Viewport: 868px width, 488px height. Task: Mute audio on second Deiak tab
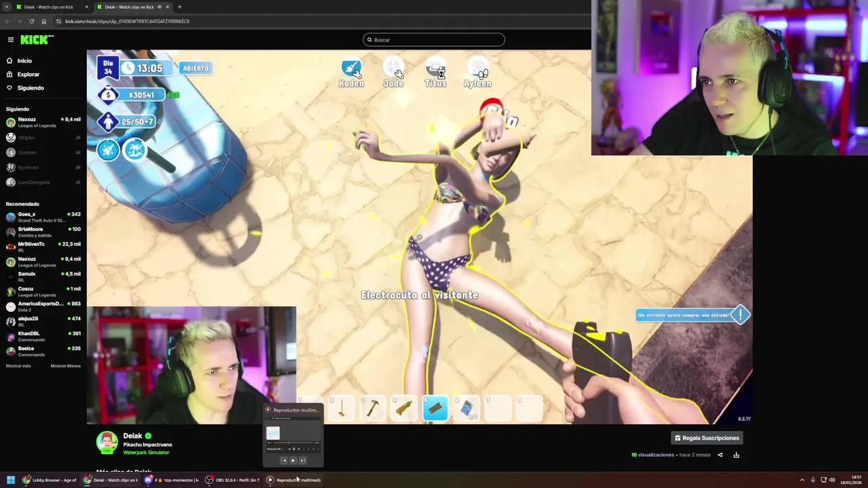click(x=159, y=7)
